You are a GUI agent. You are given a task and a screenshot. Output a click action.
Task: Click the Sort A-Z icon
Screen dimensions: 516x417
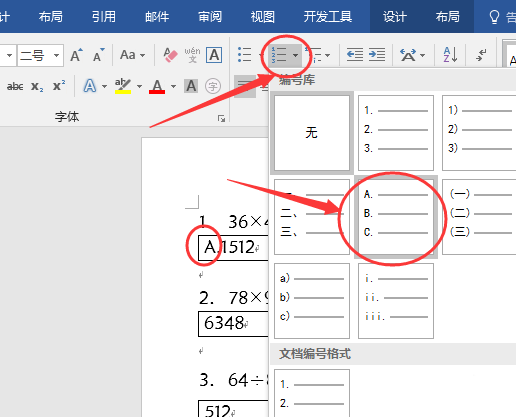450,55
